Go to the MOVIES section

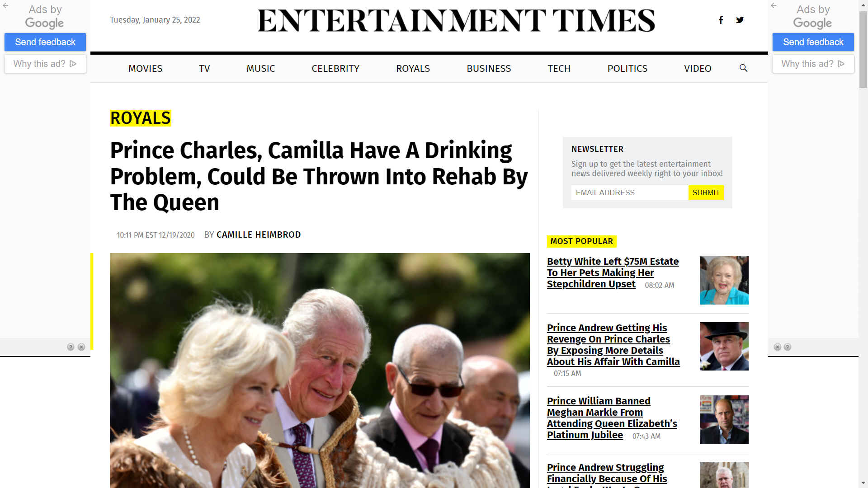tap(145, 69)
